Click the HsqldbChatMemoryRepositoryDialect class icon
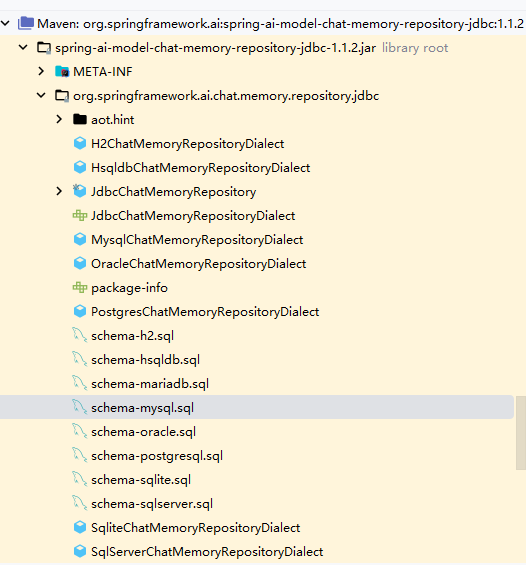The image size is (526, 565). pyautogui.click(x=80, y=167)
